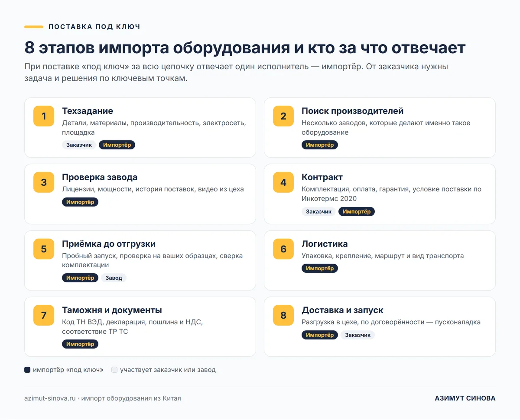
Task: Click the text «Разгрузка в цехе, по договорённости — пусконаладка»
Action: (391, 322)
